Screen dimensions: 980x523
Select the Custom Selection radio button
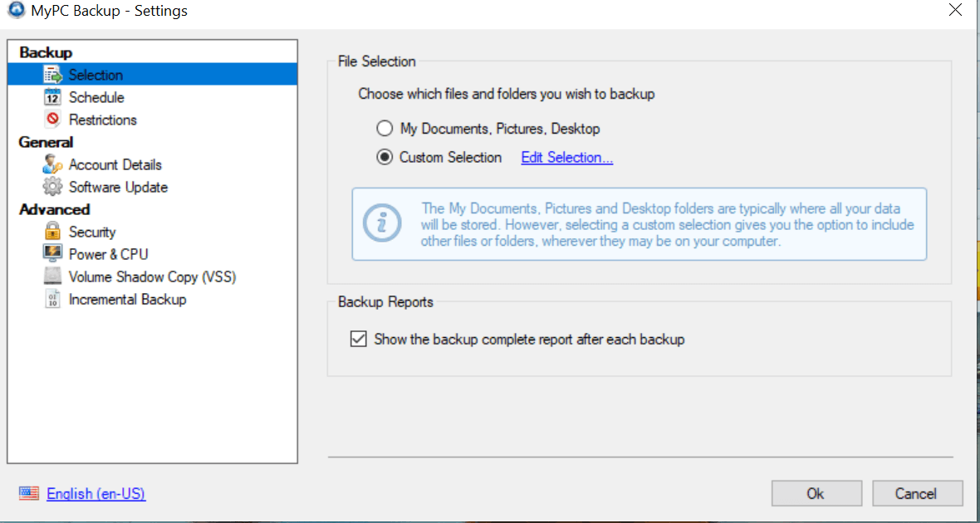pos(384,157)
